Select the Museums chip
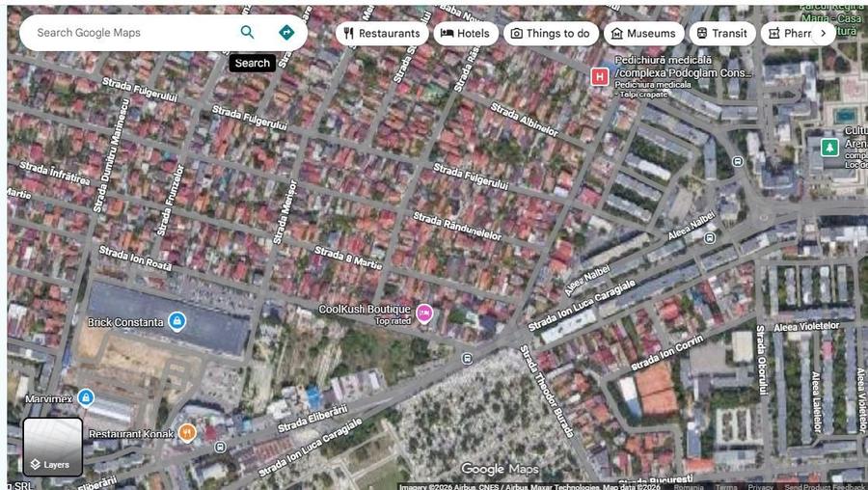This screenshot has height=490, width=868. (644, 33)
